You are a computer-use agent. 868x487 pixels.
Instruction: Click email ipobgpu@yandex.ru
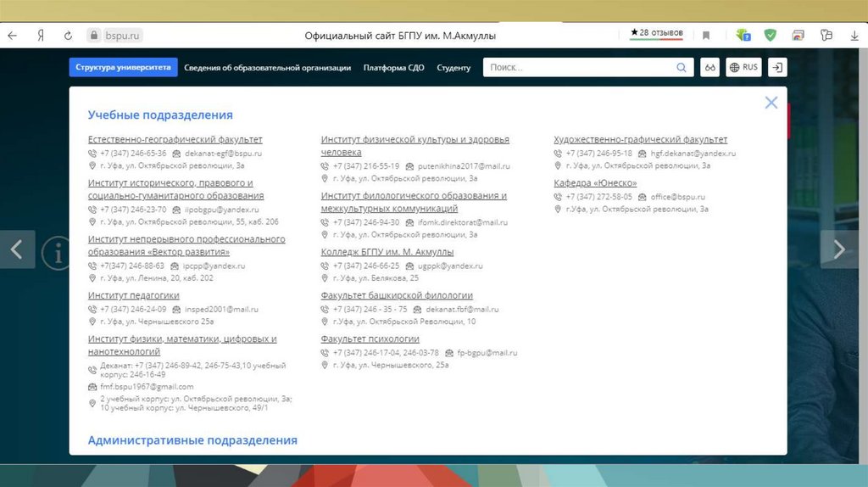click(221, 210)
